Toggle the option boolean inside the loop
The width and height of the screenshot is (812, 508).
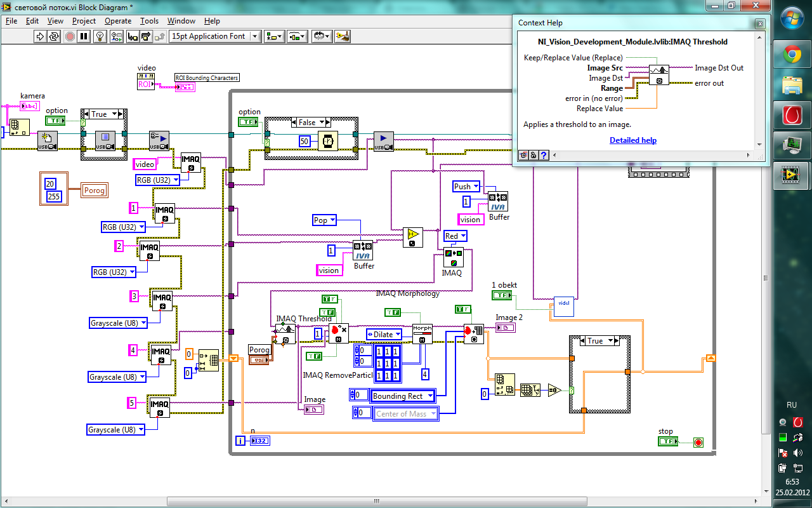pos(247,122)
